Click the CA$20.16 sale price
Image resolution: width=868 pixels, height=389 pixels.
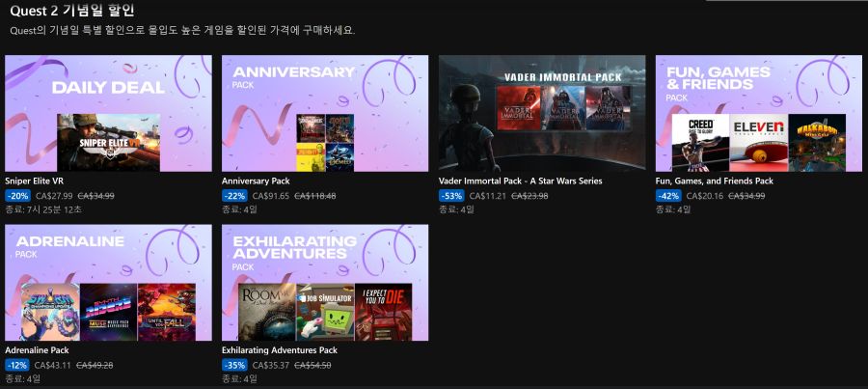705,196
